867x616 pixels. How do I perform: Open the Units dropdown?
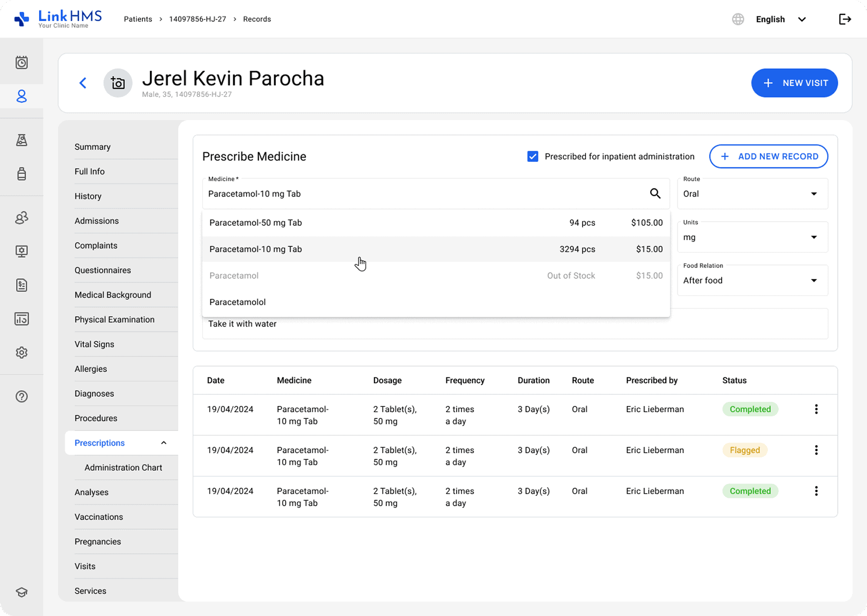[x=752, y=237]
